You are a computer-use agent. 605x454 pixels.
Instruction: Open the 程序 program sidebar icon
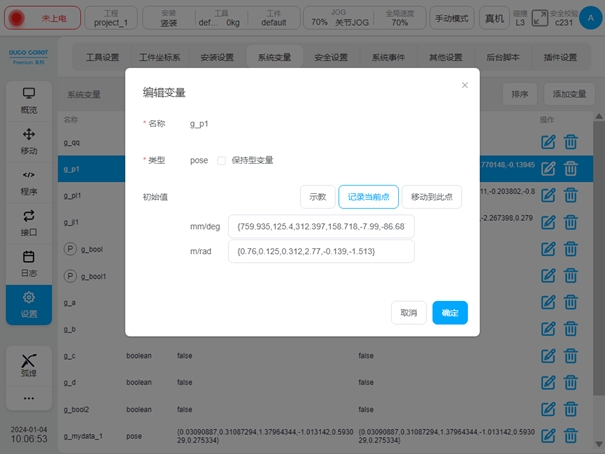(29, 182)
